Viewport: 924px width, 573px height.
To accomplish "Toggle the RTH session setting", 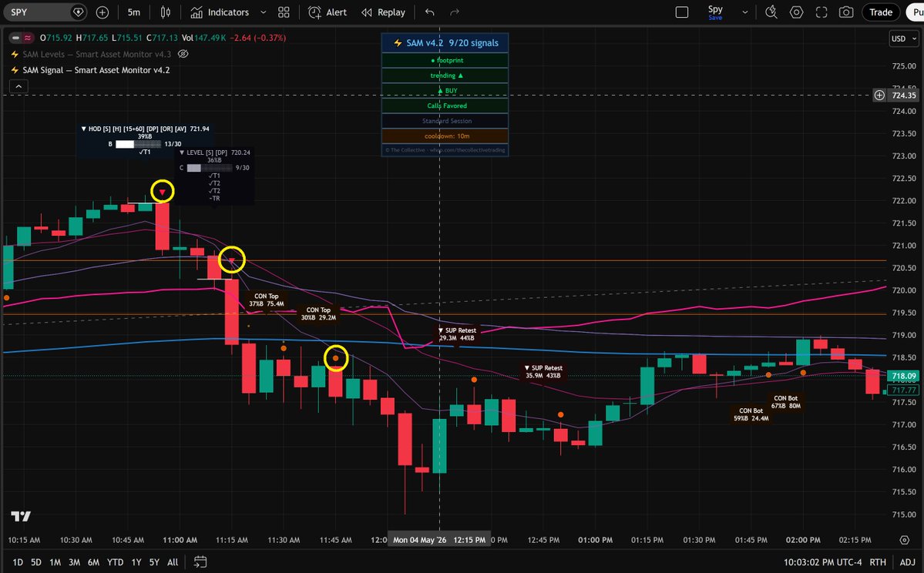I will point(878,561).
